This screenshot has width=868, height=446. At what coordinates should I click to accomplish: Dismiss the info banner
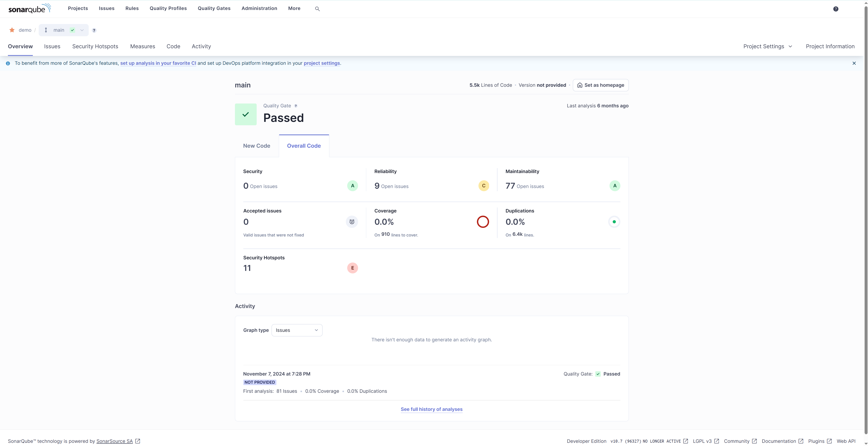pyautogui.click(x=854, y=63)
